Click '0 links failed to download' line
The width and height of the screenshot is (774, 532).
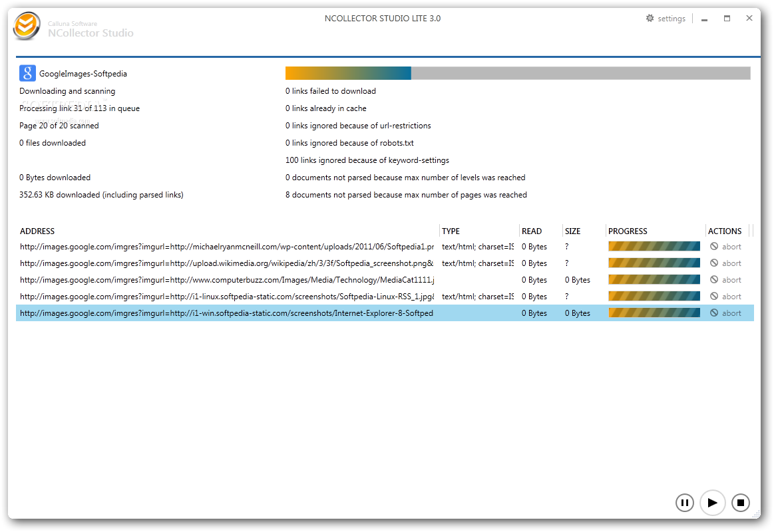[x=331, y=91]
